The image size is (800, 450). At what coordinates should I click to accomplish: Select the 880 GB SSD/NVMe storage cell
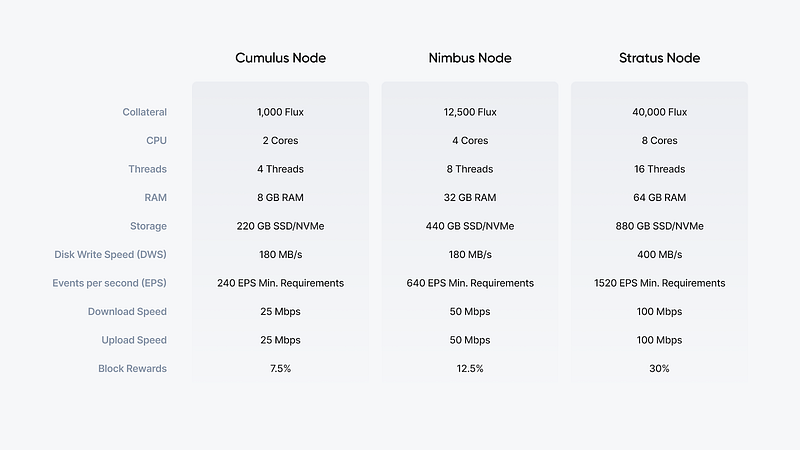click(x=659, y=226)
